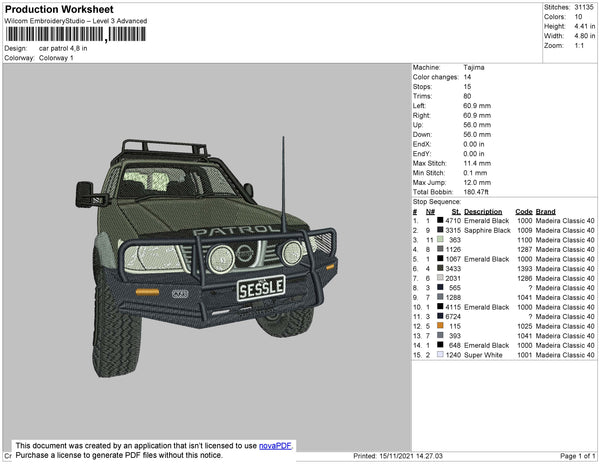Click the EndX value 0.00 in

474,144
